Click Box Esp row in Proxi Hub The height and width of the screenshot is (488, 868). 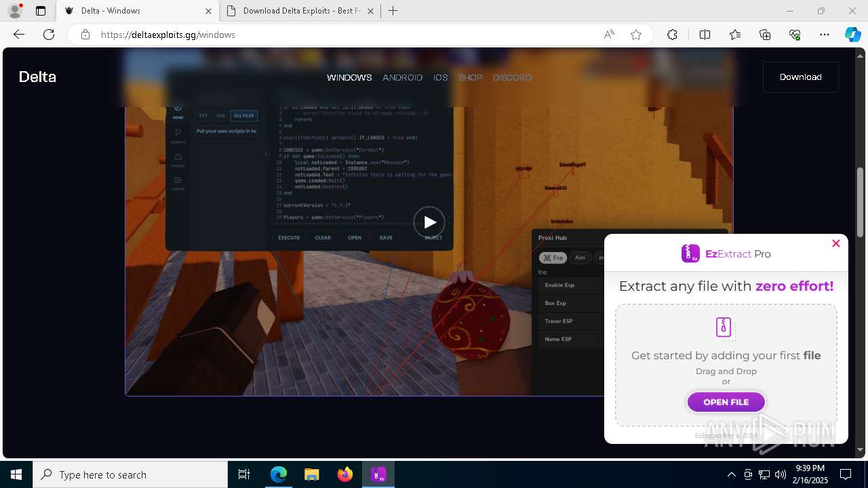(x=571, y=303)
